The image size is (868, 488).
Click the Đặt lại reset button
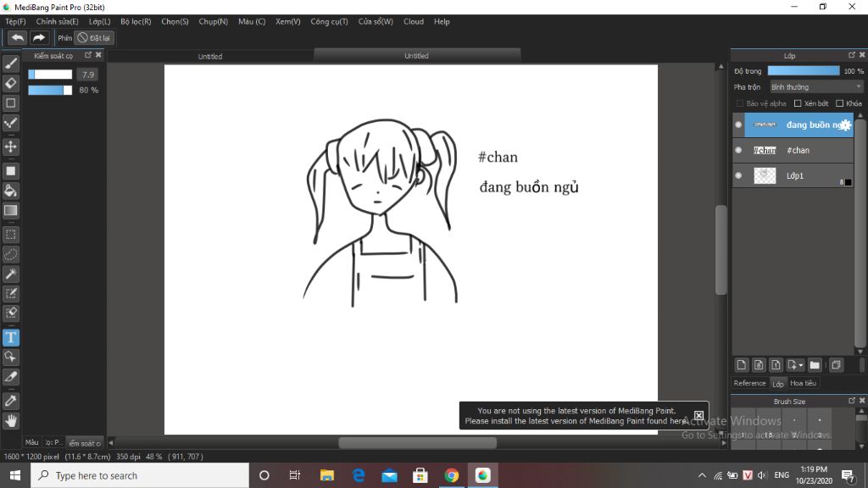(x=94, y=37)
